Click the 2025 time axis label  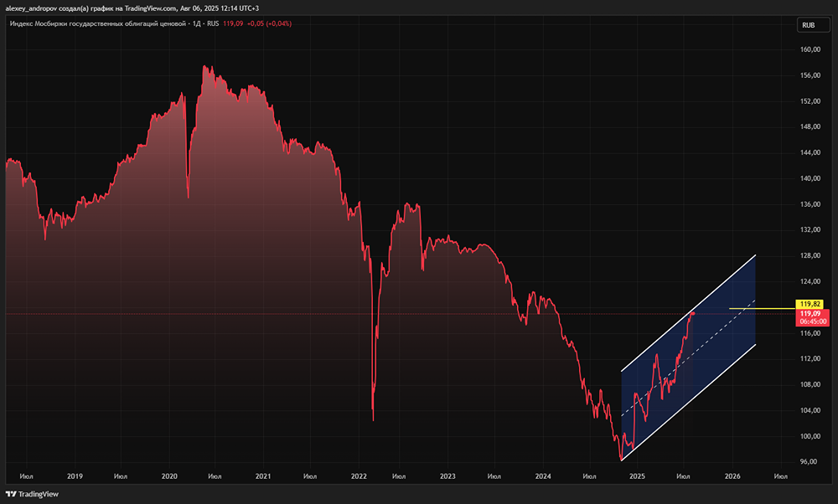point(637,476)
